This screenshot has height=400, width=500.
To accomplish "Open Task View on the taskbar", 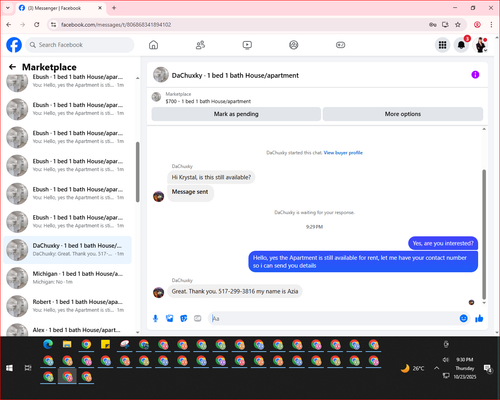I will coord(28,368).
